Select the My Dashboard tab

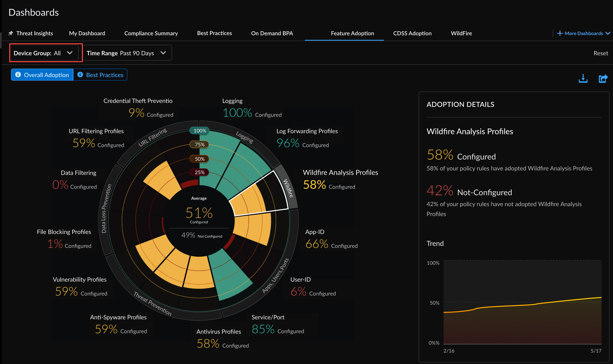pos(87,33)
